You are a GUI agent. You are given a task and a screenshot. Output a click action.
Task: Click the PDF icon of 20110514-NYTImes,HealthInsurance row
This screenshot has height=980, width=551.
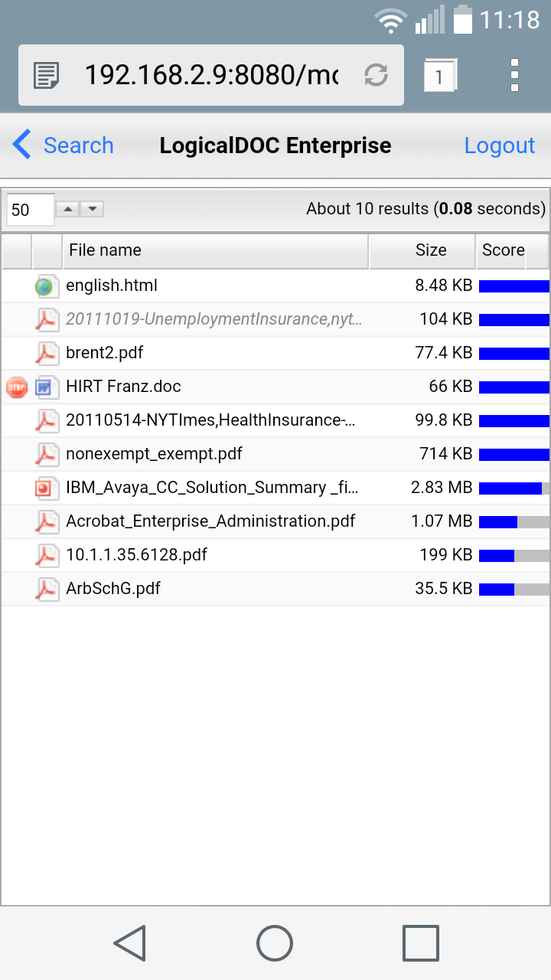coord(47,420)
